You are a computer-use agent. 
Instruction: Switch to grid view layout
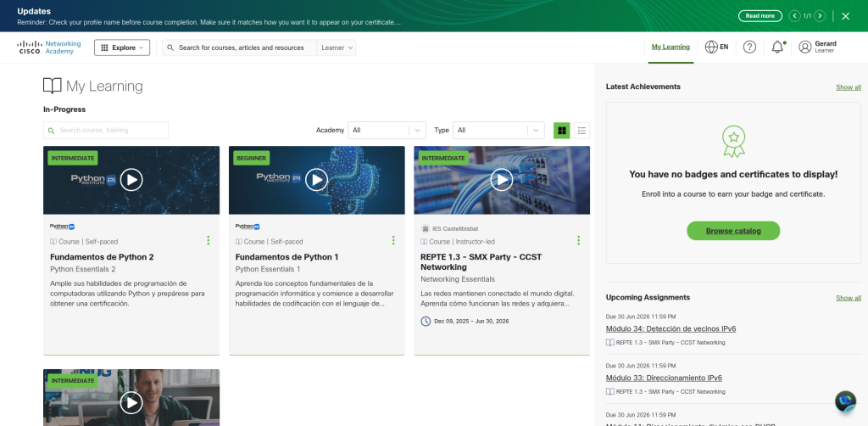click(561, 131)
